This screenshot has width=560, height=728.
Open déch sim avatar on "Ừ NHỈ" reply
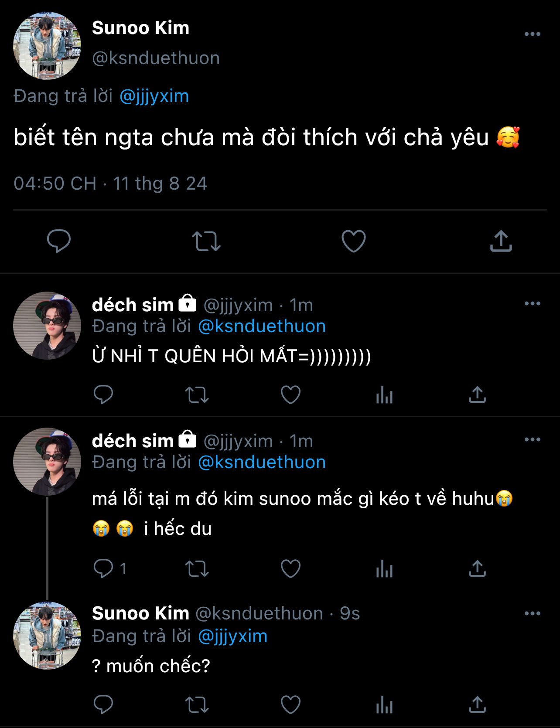coord(47,326)
